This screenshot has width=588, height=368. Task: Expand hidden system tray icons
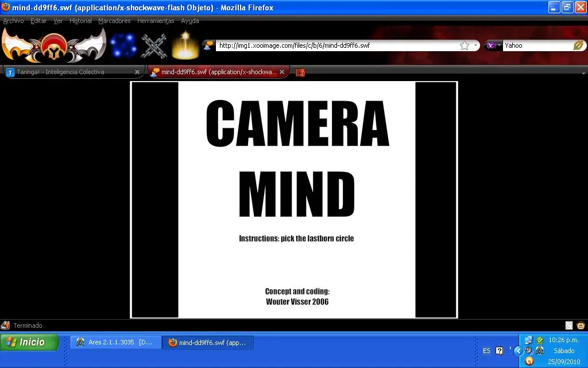tap(518, 351)
